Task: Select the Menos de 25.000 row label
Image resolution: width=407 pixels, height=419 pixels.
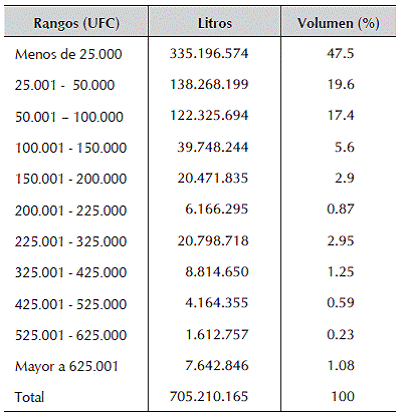Action: click(x=68, y=54)
